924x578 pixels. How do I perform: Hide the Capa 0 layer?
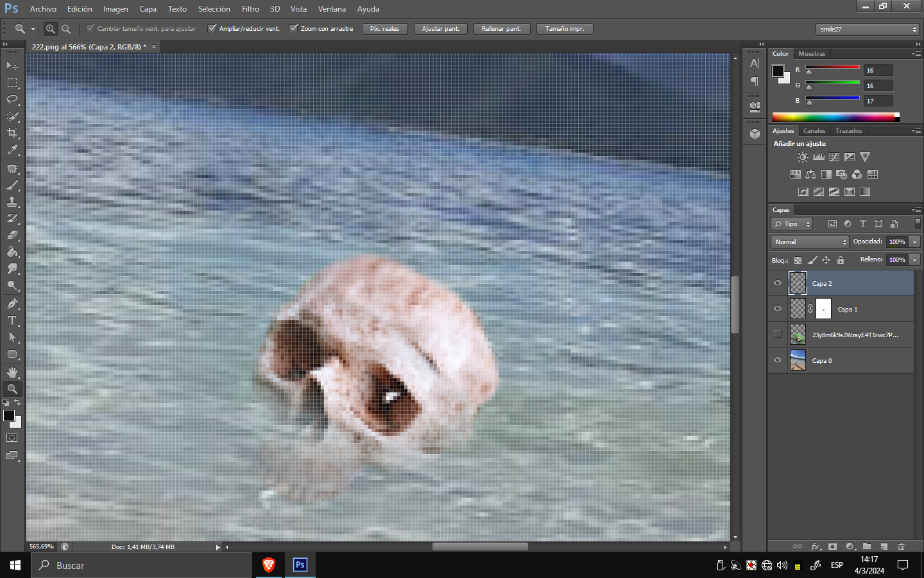tap(778, 360)
